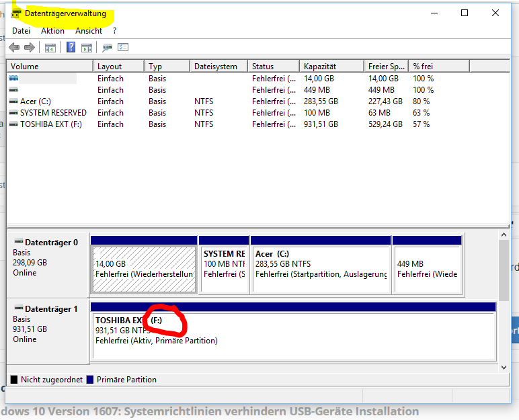Click the Datenträger 0 disk label
The height and width of the screenshot is (420, 519).
51,243
